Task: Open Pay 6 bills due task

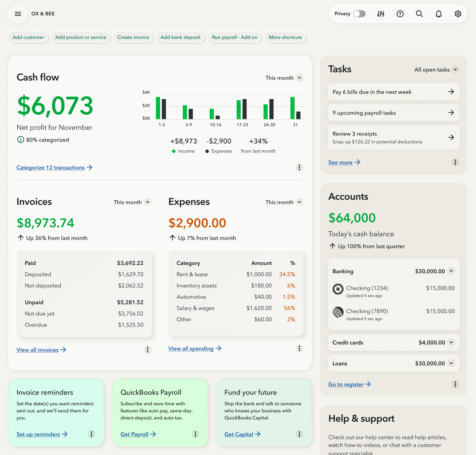Action: pos(394,92)
